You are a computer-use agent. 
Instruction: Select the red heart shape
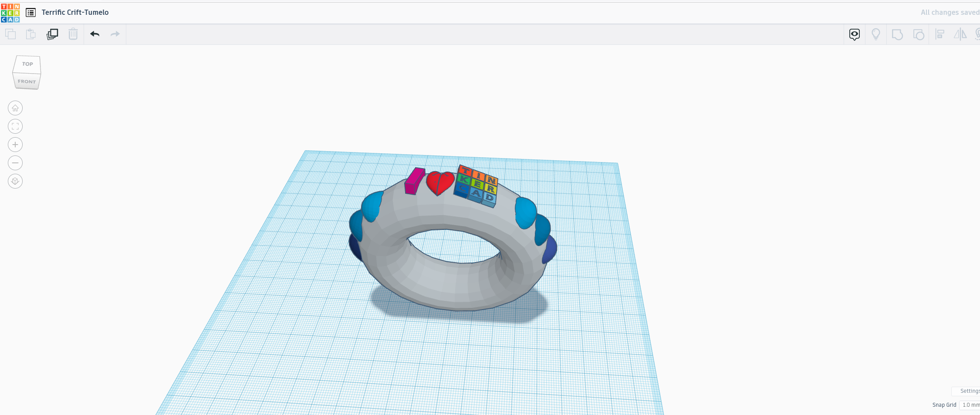440,183
